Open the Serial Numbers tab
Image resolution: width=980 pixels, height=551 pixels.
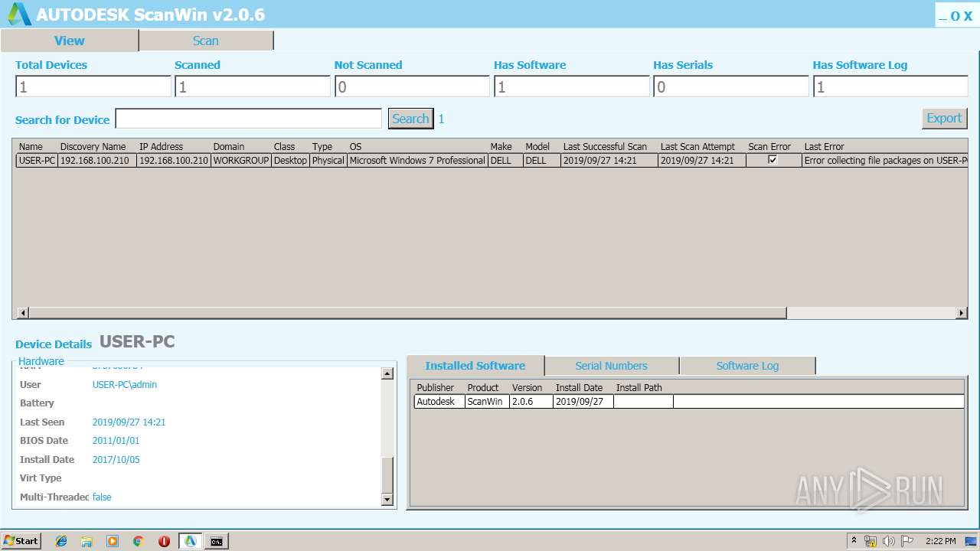pyautogui.click(x=611, y=366)
